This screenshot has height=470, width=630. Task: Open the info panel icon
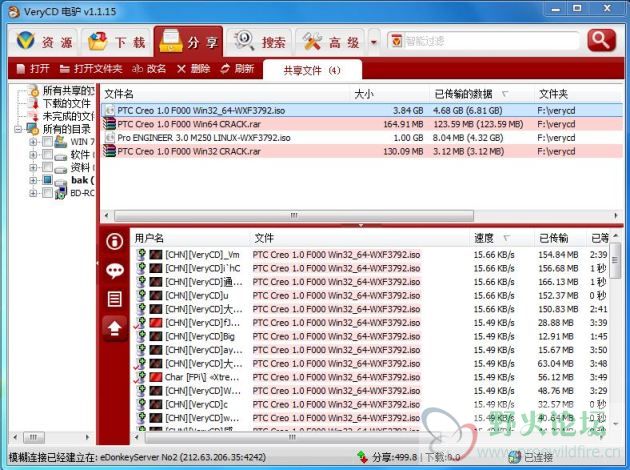point(115,241)
